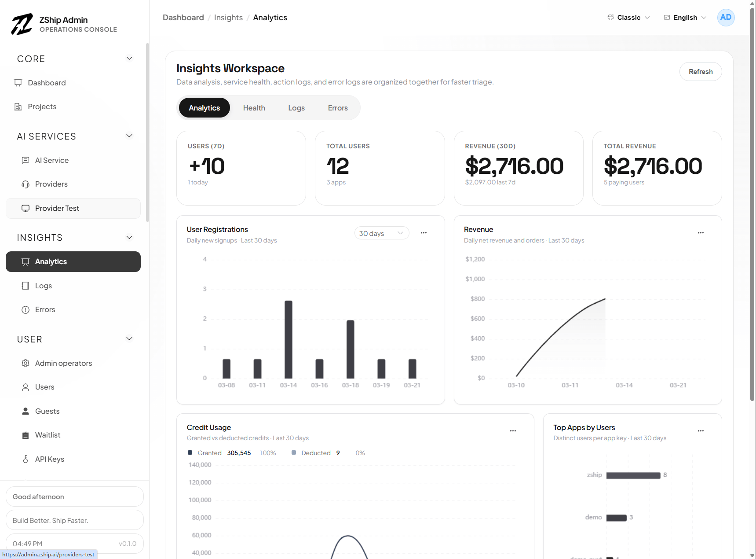The image size is (756, 559).
Task: Open Errors via its warning icon
Action: point(26,309)
